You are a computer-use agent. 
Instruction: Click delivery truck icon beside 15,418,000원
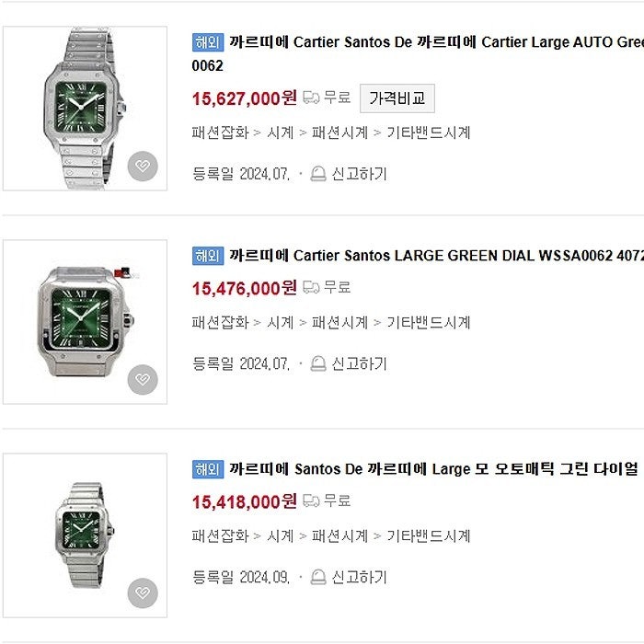(x=311, y=500)
